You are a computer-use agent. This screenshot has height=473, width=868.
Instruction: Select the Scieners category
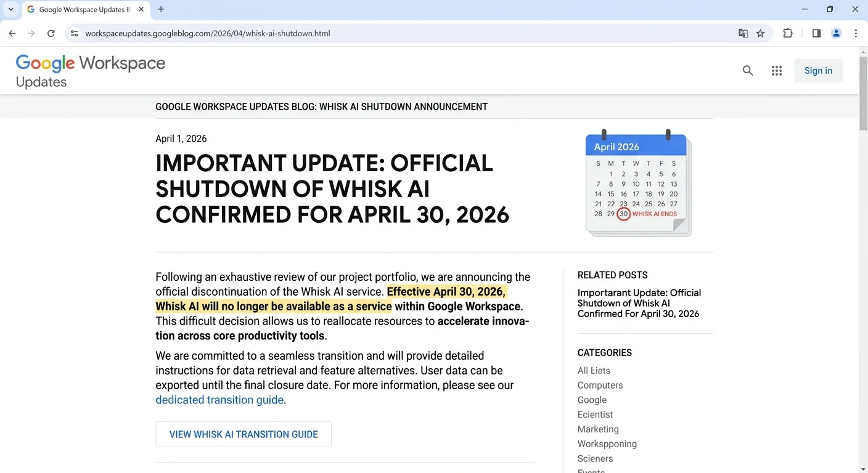[595, 459]
